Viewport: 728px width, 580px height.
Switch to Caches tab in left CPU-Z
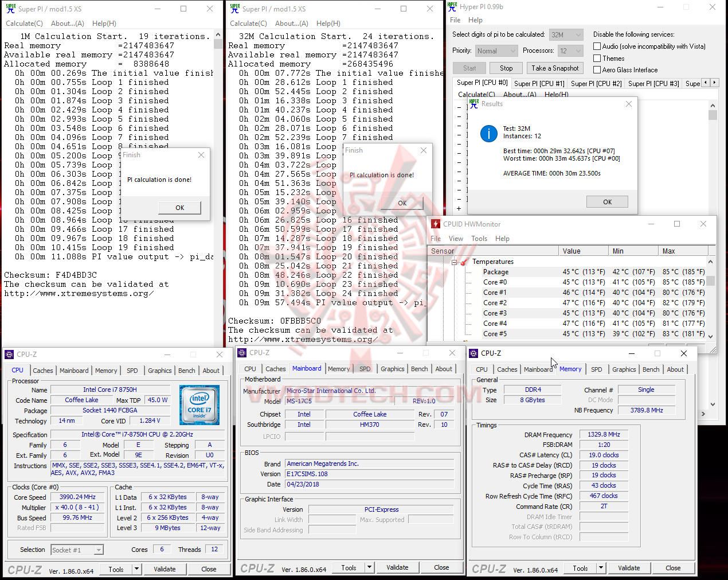point(42,371)
